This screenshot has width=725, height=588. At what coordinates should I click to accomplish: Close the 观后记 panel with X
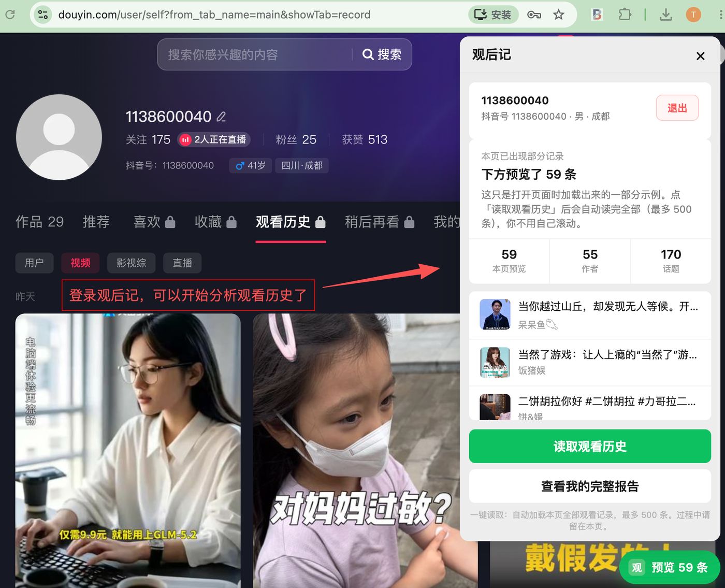tap(700, 56)
